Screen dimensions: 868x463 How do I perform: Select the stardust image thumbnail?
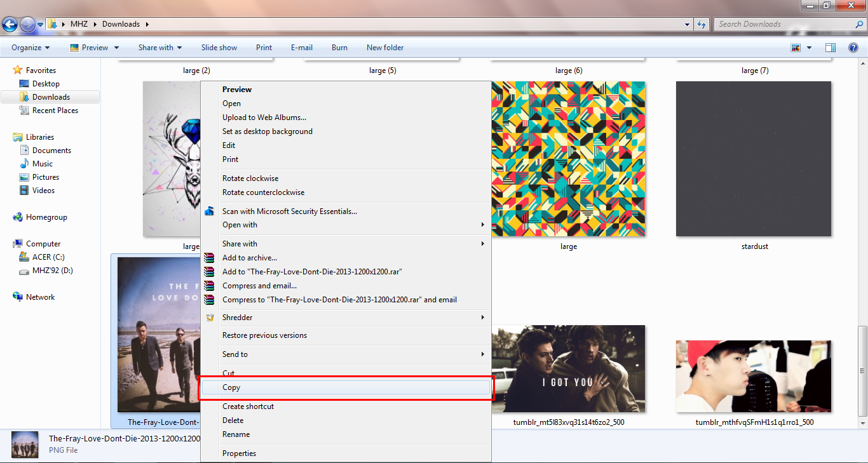pos(754,159)
